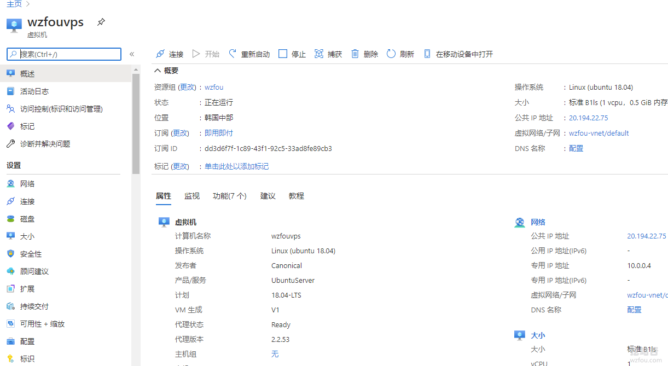Viewport: 668px width, 366px height.
Task: Select the 正在运行 status value
Action: coord(219,102)
